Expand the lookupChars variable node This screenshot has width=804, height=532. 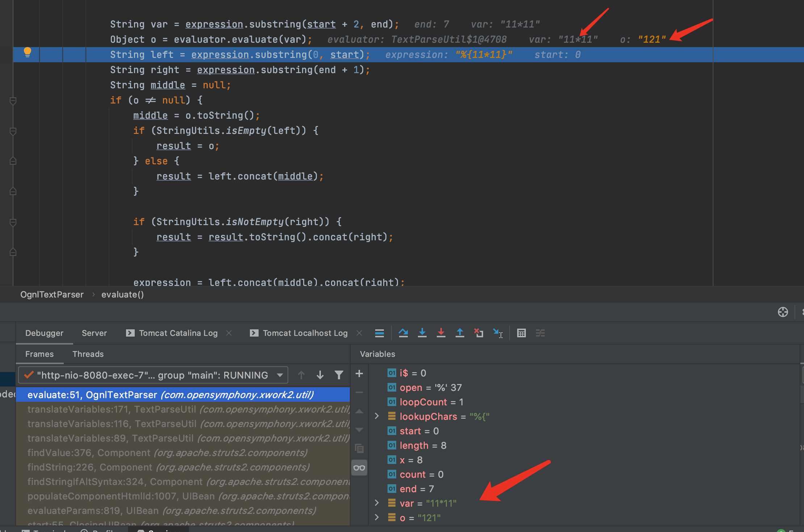(377, 416)
